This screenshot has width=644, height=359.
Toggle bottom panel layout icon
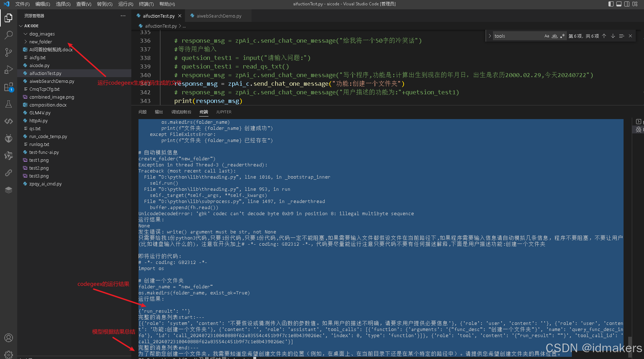619,4
